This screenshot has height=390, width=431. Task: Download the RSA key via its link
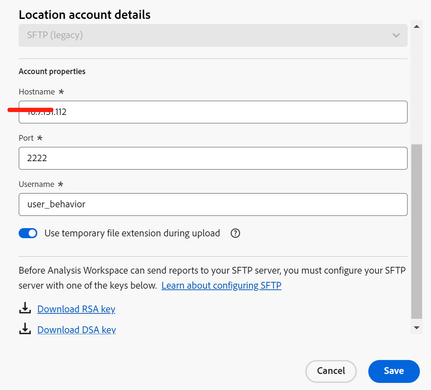click(x=76, y=309)
